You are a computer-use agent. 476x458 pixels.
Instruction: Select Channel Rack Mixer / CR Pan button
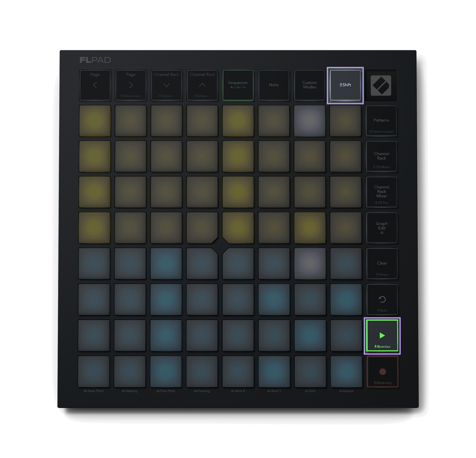[x=382, y=192]
